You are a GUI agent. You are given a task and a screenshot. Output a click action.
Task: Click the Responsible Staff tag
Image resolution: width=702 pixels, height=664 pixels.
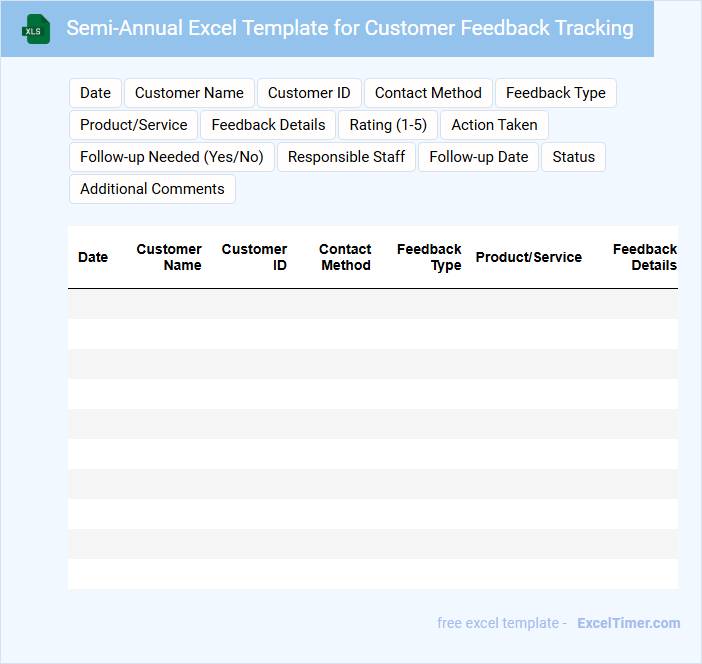click(346, 157)
